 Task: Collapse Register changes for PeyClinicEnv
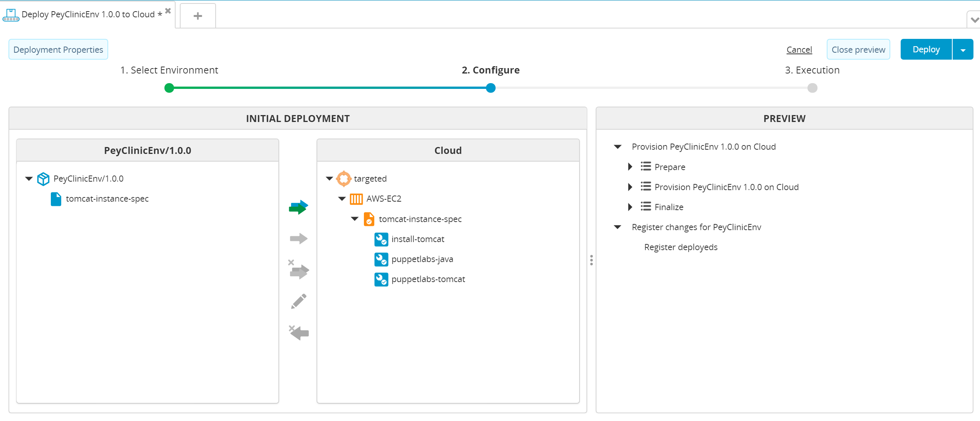(618, 227)
